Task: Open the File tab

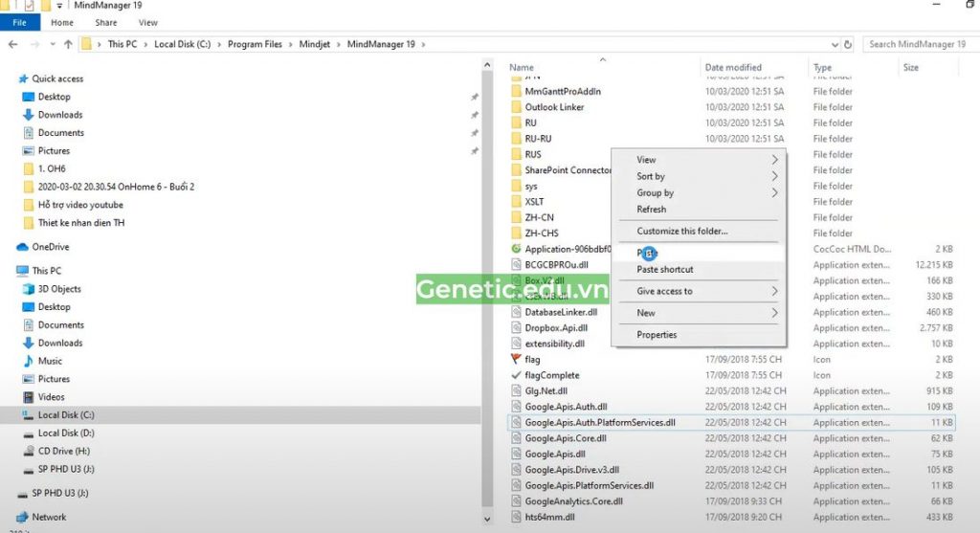Action: click(x=20, y=23)
